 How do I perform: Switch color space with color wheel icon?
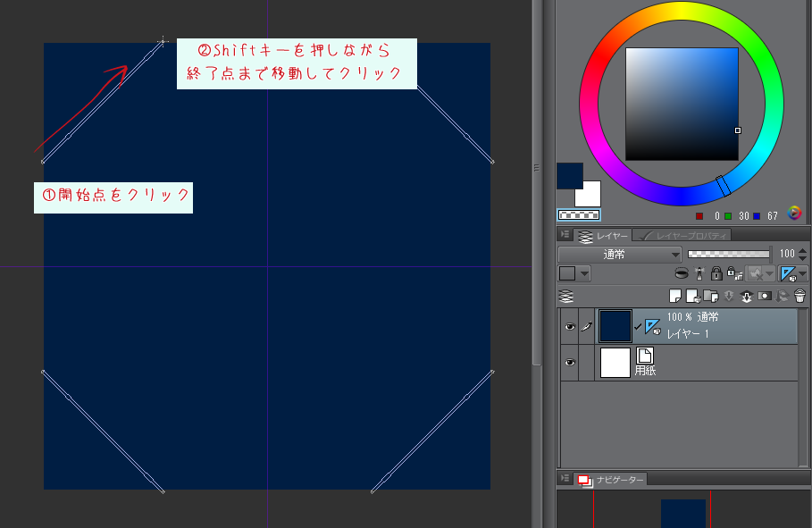pos(794,213)
